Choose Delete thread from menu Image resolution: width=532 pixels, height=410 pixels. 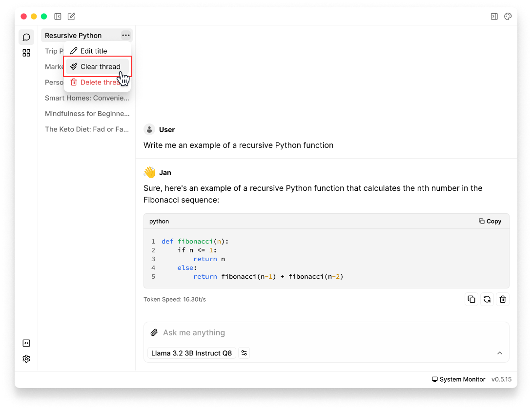(97, 82)
